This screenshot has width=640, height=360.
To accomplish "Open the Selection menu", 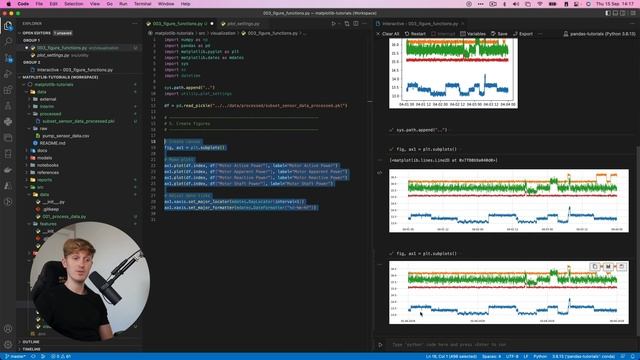I will pyautogui.click(x=73, y=4).
